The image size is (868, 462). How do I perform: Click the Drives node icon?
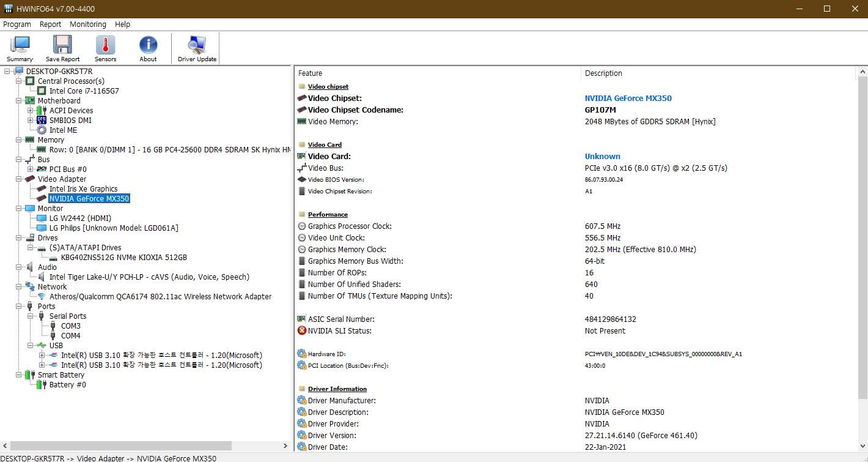pos(30,237)
